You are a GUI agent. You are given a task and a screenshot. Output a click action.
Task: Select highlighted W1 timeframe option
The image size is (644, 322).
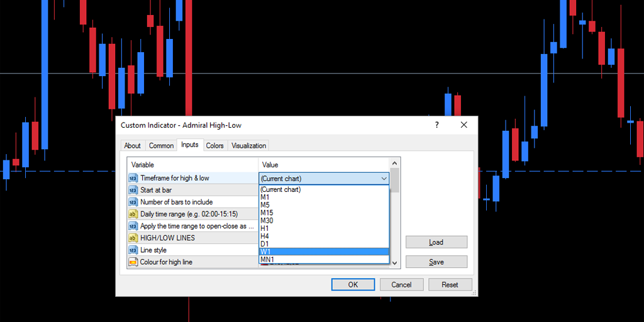click(x=324, y=252)
